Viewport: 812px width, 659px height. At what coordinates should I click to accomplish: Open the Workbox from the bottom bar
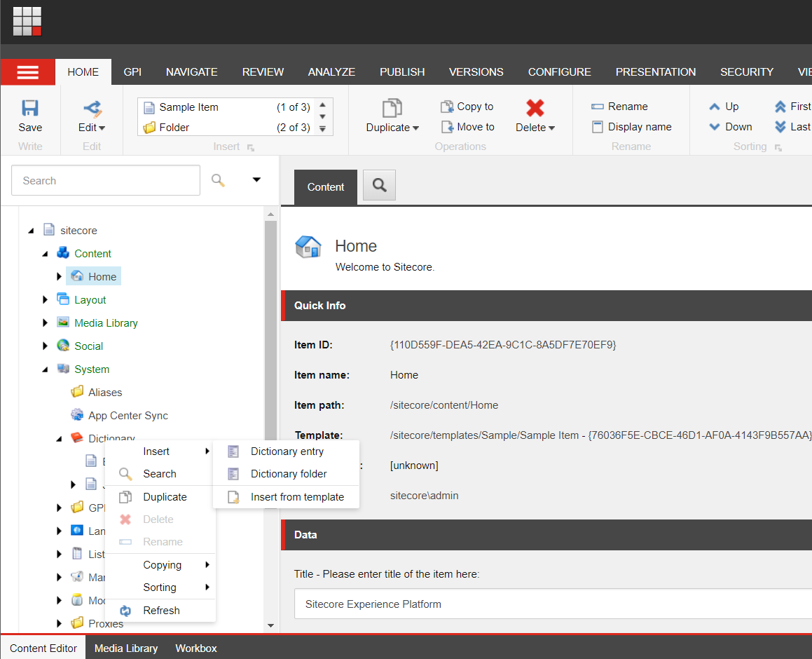click(195, 648)
